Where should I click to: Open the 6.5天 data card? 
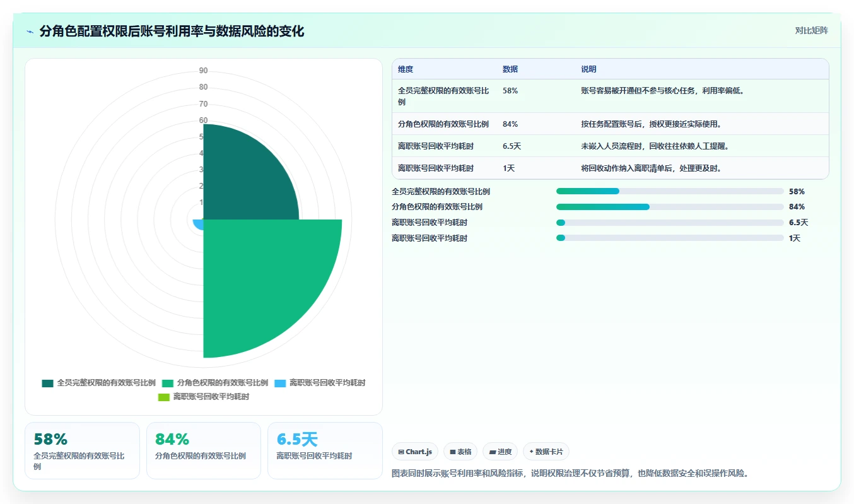pyautogui.click(x=325, y=450)
